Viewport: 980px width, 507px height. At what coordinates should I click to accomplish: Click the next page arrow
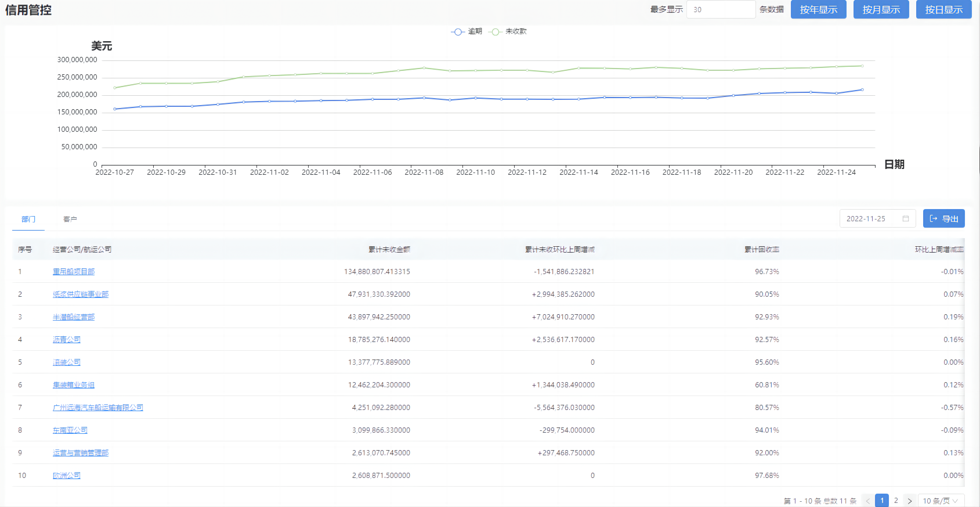pyautogui.click(x=910, y=501)
